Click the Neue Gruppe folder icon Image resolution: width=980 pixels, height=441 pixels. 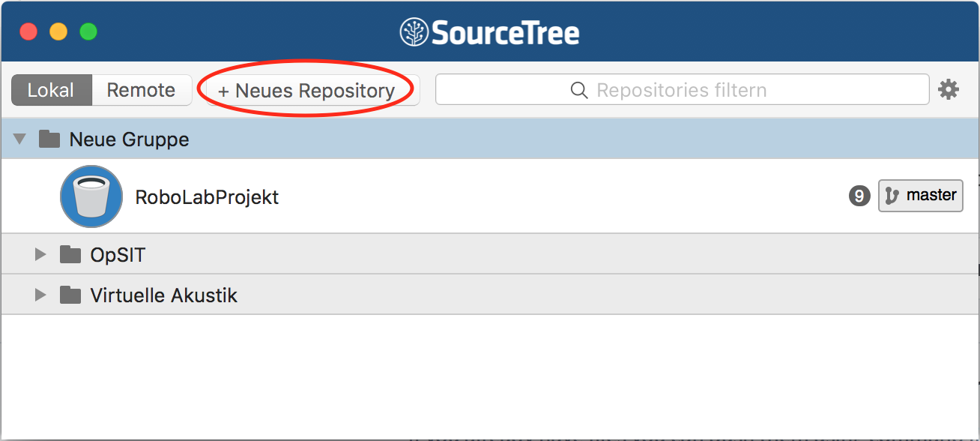pyautogui.click(x=49, y=139)
